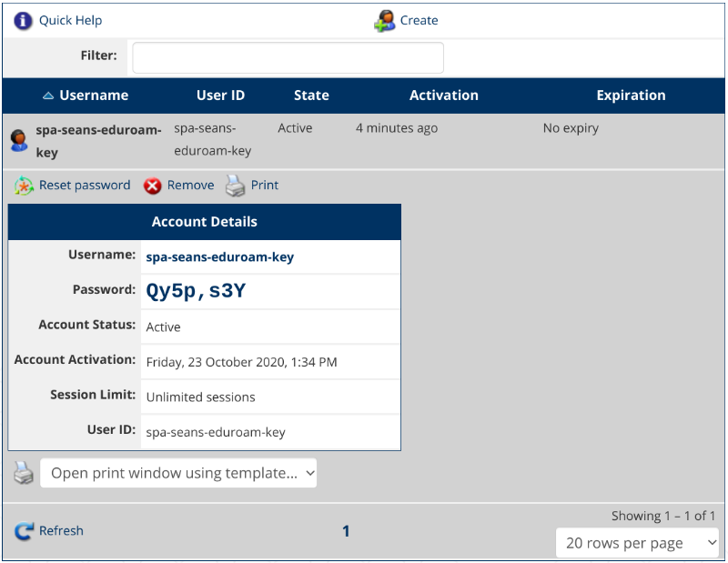
Task: Click the User ID cell in table row
Action: [x=213, y=139]
